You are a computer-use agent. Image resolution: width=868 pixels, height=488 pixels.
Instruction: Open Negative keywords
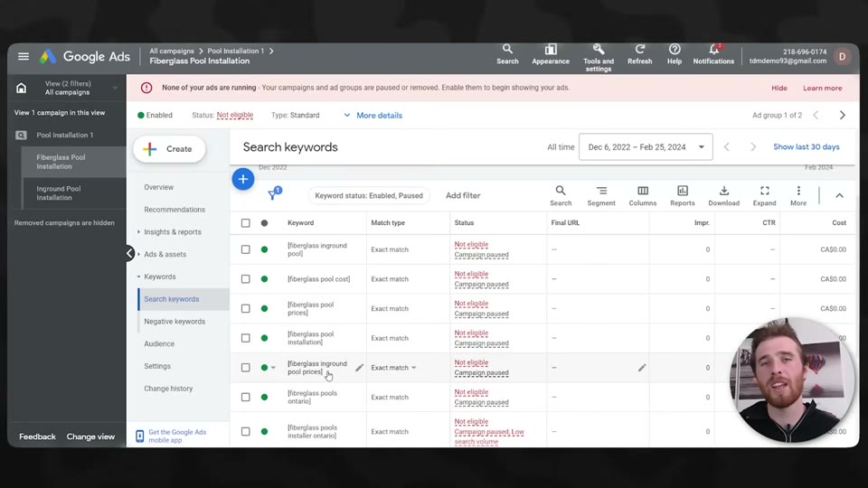coord(175,322)
